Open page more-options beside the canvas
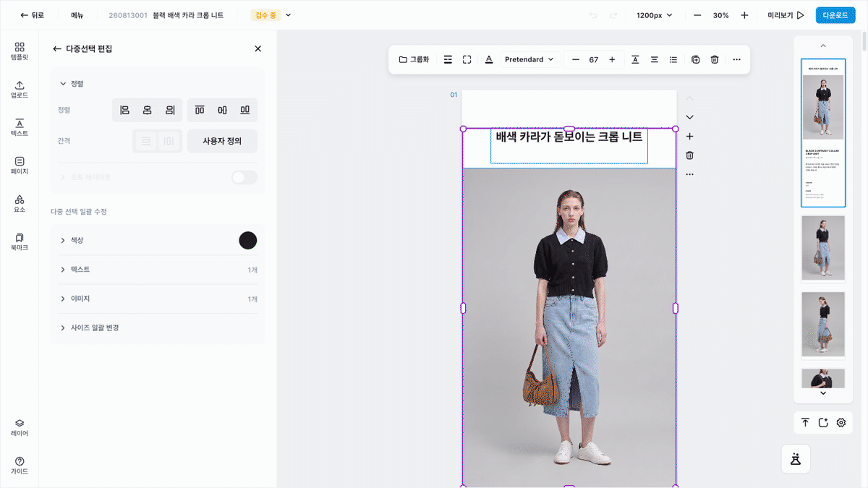This screenshot has width=868, height=488. point(689,174)
